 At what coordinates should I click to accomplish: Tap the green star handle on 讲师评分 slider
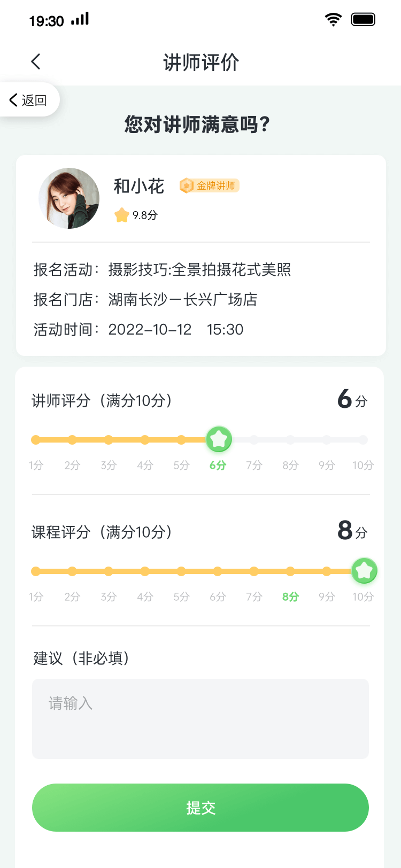click(x=219, y=439)
